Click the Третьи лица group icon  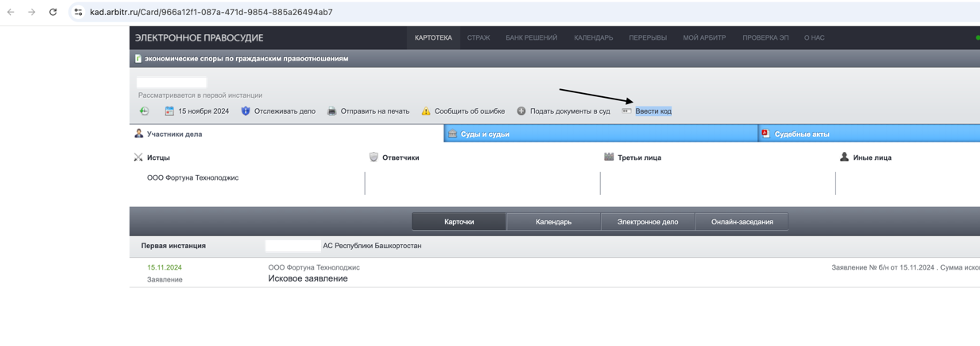(609, 157)
